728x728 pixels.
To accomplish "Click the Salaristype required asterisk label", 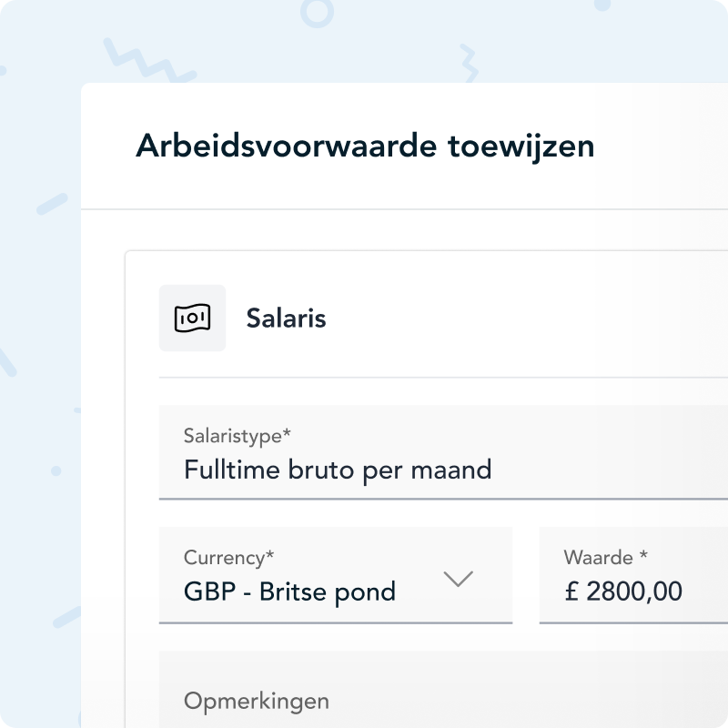I will click(x=237, y=437).
